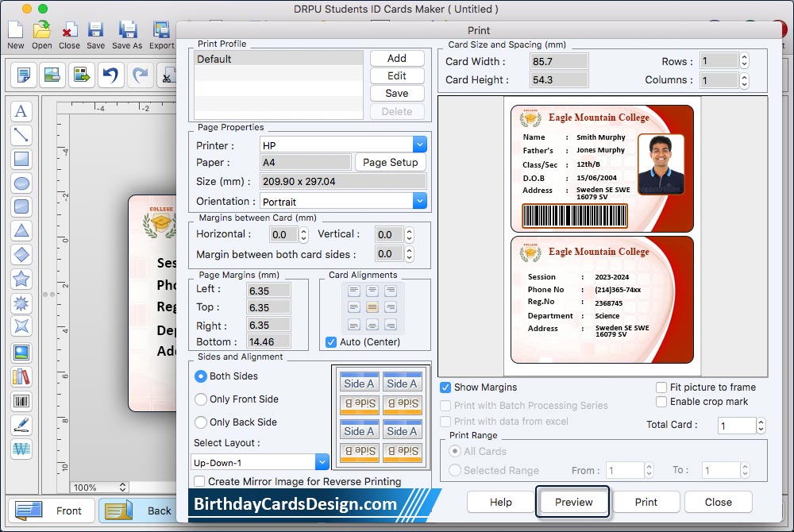Click the Print button
Viewport: 794px width, 532px height.
[x=646, y=502]
